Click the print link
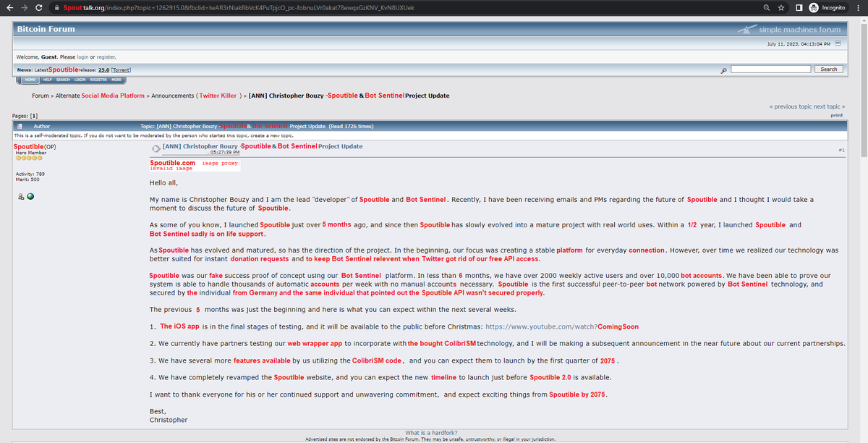Viewport: 868px width, 443px height. [837, 115]
